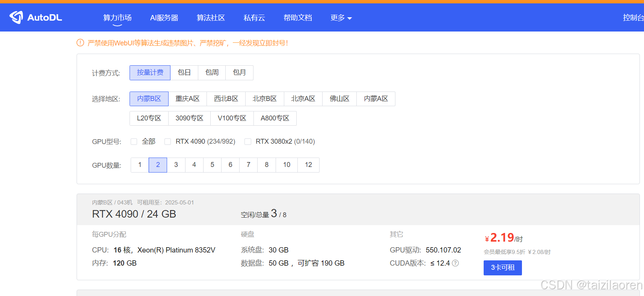
Task: Open 帮助文档 in the navbar
Action: click(298, 18)
